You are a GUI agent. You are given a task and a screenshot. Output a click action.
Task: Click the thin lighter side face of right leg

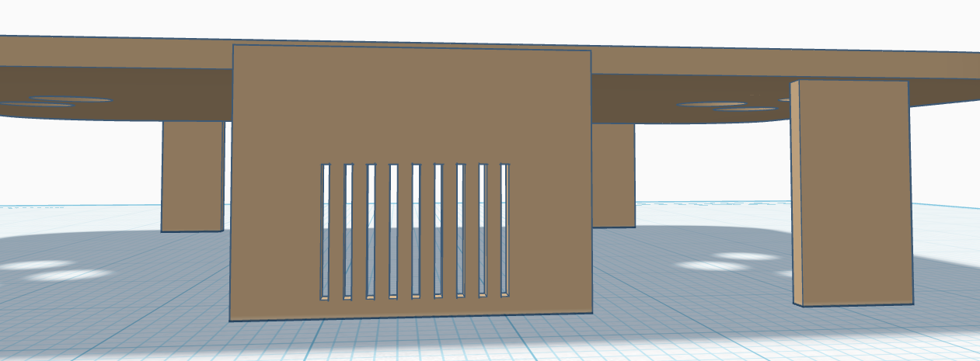(795, 194)
